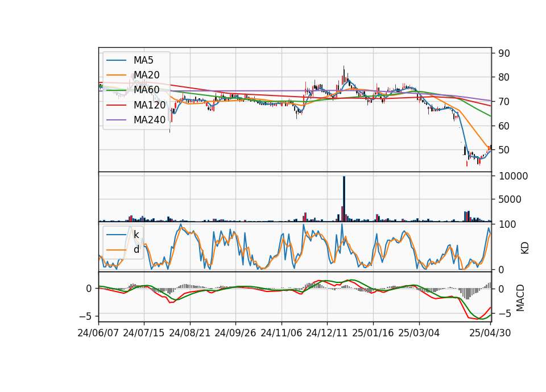Click the MA20 legend label

tap(146, 75)
